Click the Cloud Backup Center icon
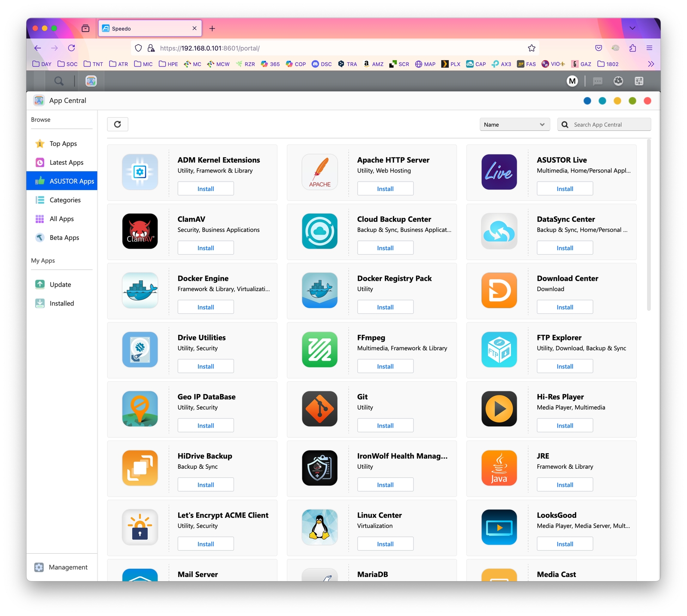687x616 pixels. [x=320, y=231]
